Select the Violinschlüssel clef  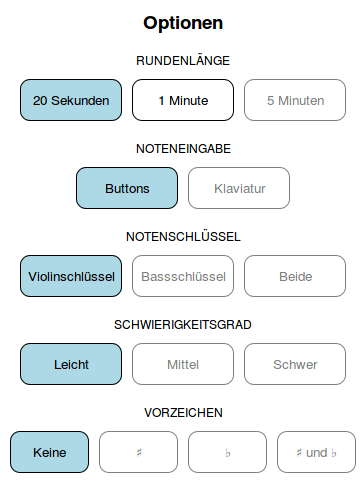71,276
